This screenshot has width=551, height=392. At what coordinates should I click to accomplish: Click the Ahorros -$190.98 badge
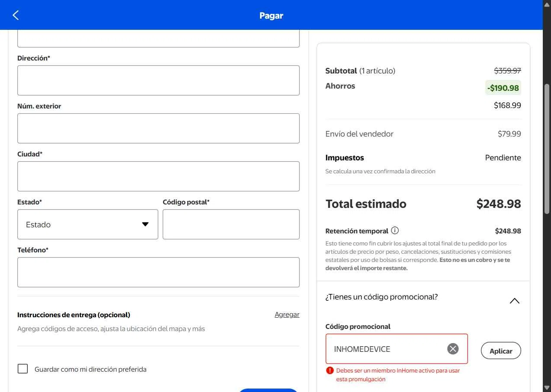click(503, 88)
